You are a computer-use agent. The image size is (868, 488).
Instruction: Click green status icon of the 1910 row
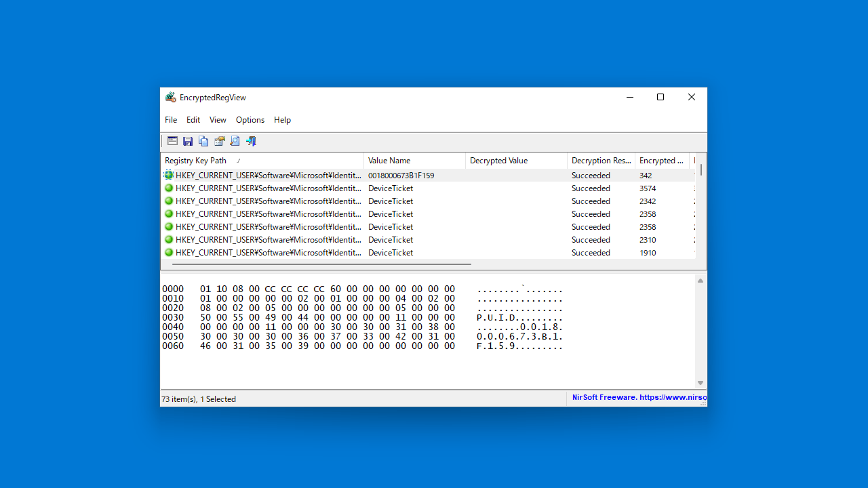click(169, 252)
